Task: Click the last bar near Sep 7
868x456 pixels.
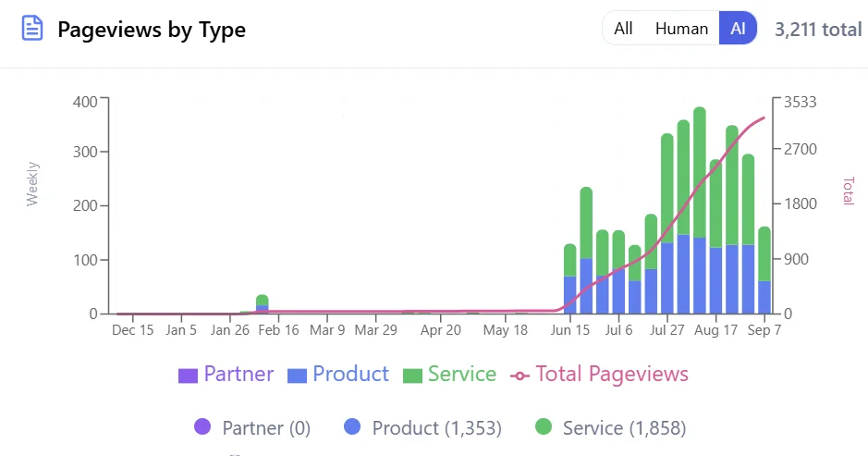Action: (x=764, y=270)
